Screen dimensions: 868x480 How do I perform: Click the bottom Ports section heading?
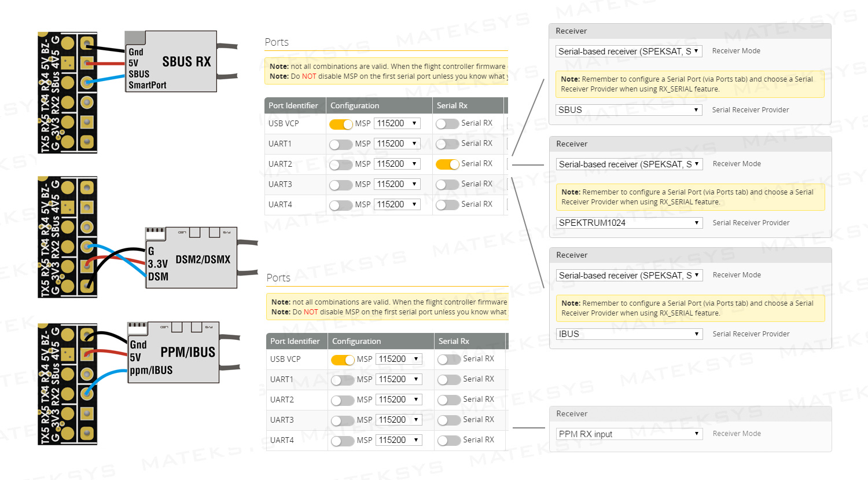pyautogui.click(x=278, y=278)
